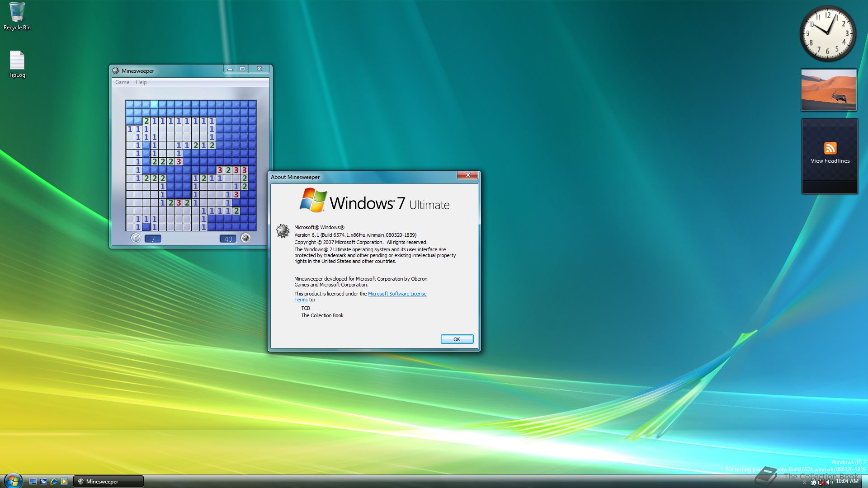868x488 pixels.
Task: Click Switch between windows quick launch icon
Action: 43,482
